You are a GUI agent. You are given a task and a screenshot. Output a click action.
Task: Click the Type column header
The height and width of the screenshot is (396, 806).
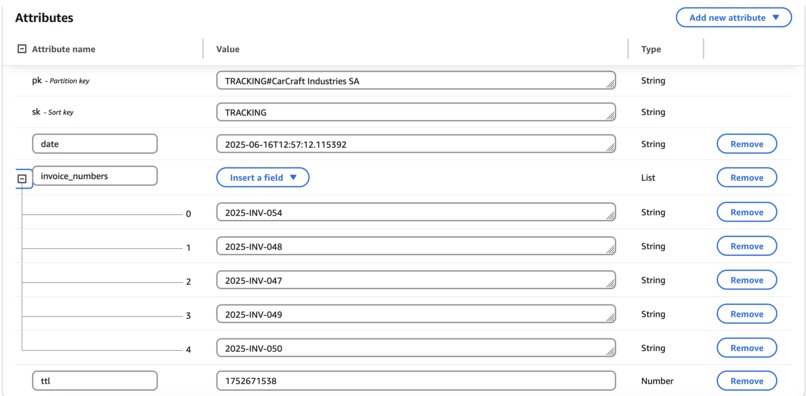click(x=651, y=49)
